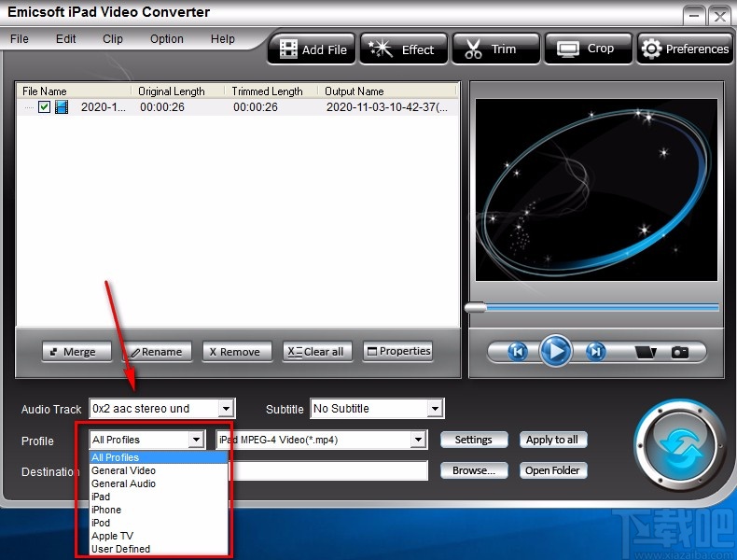Screen dimensions: 737x560
Task: Open the Effect tool
Action: click(404, 49)
